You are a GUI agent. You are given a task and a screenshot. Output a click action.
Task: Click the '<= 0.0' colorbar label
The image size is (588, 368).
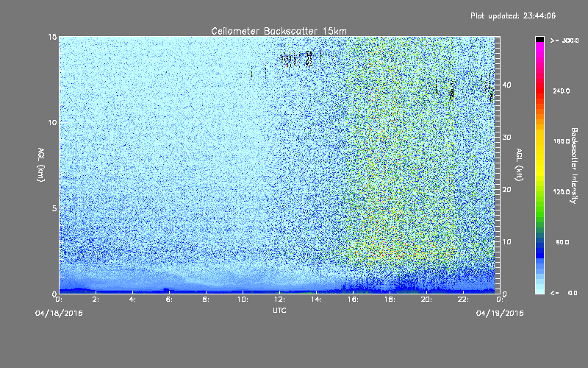564,293
